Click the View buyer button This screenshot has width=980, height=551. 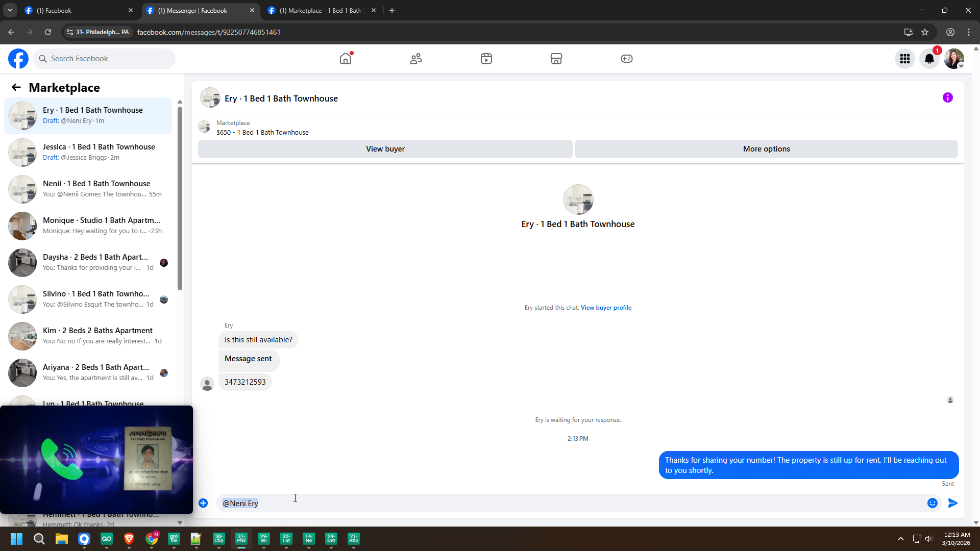[x=385, y=149]
